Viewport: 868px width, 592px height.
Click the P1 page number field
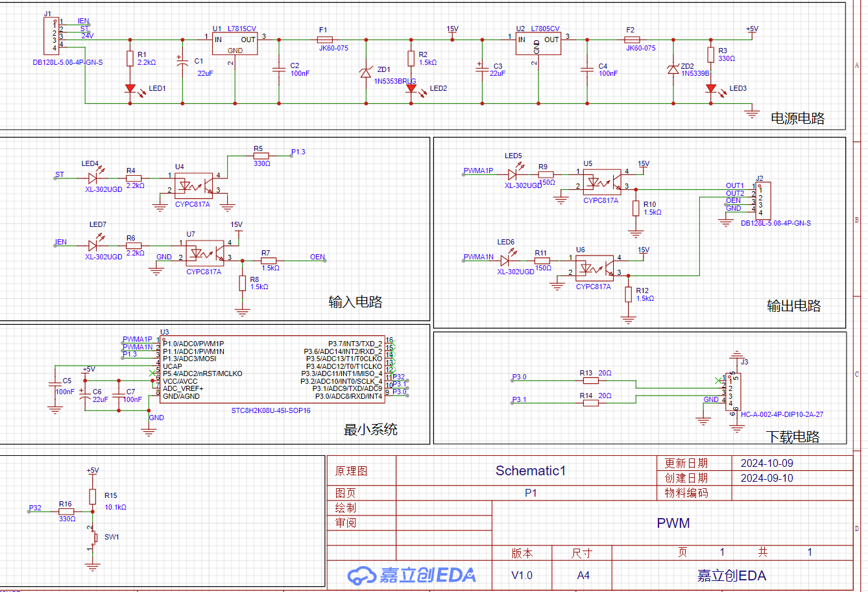[531, 493]
